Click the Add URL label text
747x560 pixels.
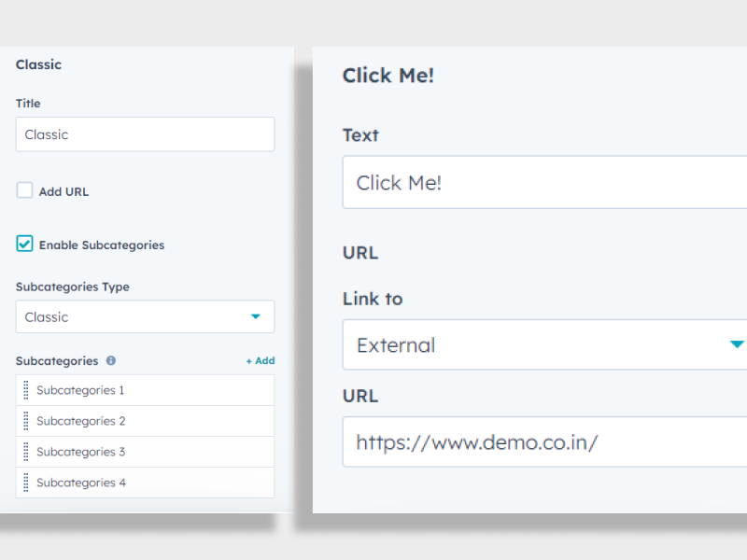click(63, 191)
